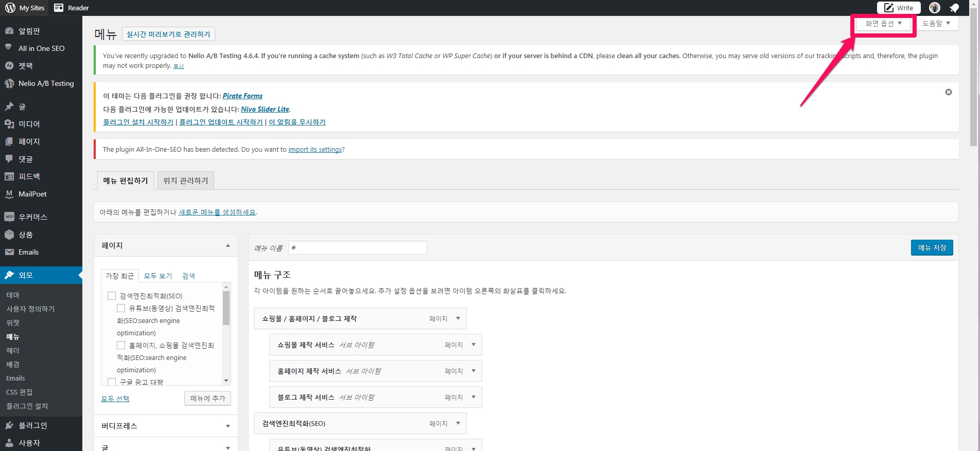Collapse the 페이지 metabox panel
Screen dimensions: 980x451
point(228,246)
